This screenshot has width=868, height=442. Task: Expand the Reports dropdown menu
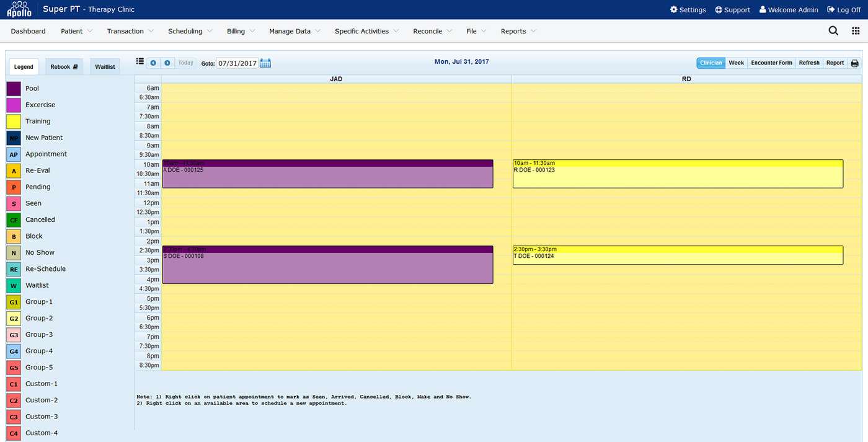tap(518, 31)
